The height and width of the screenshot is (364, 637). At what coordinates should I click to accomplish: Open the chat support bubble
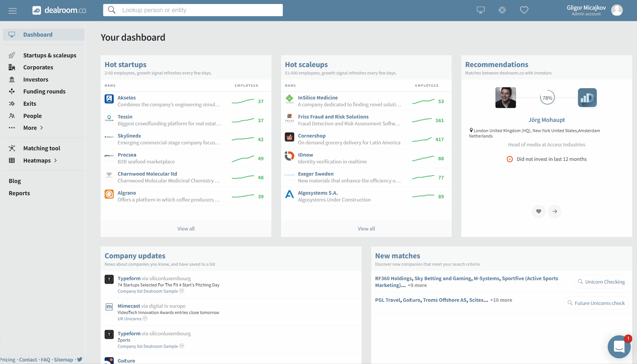coord(619,347)
